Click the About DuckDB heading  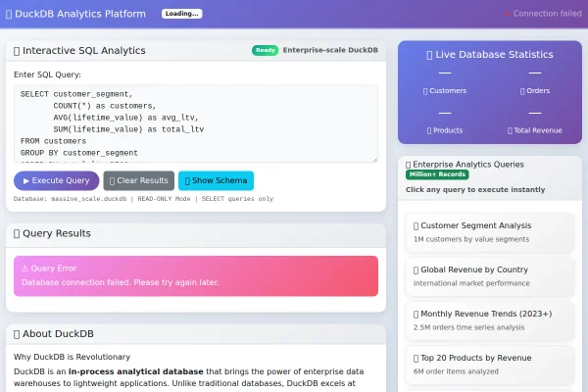pyautogui.click(x=54, y=334)
